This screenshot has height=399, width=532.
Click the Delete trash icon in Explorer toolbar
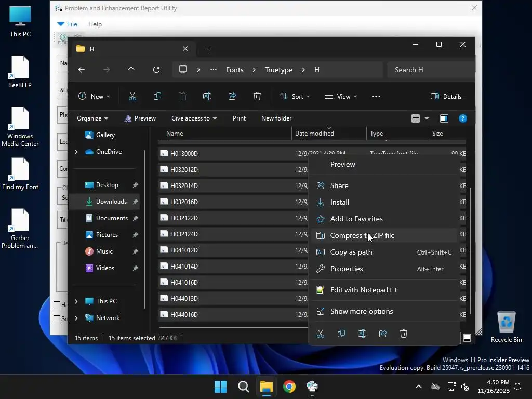(257, 96)
